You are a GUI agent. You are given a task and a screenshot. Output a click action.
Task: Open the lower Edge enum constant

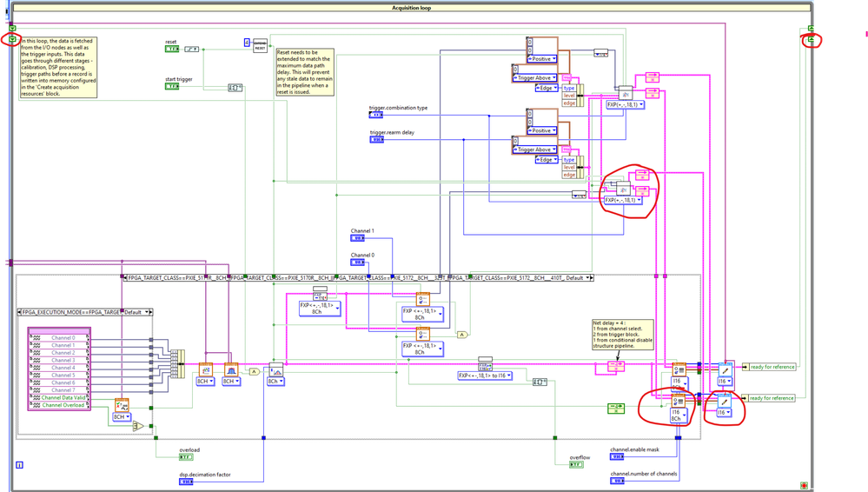(x=547, y=160)
